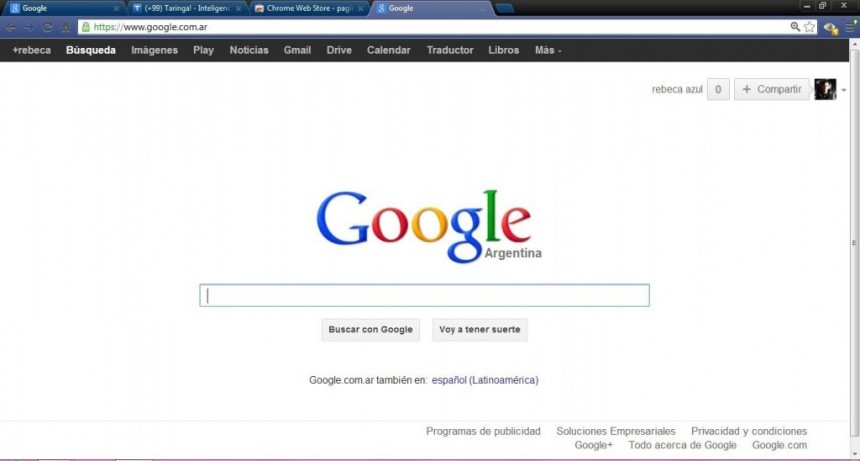Bookmark this page with the star icon
860x461 pixels.
pos(809,27)
